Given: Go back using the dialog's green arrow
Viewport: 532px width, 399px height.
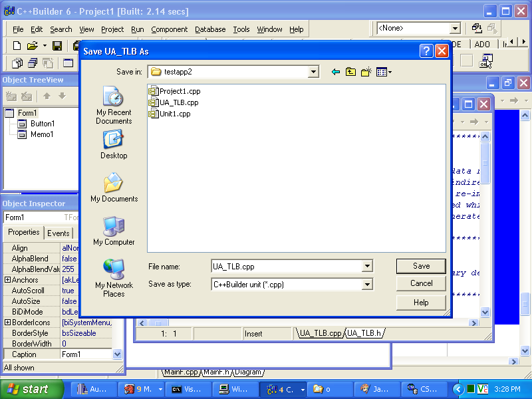Looking at the screenshot, I should click(x=336, y=72).
